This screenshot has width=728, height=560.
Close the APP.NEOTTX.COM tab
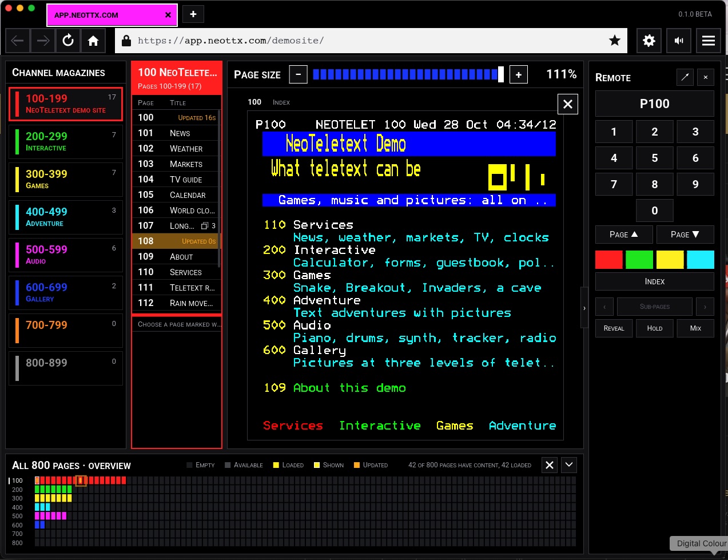[x=168, y=15]
